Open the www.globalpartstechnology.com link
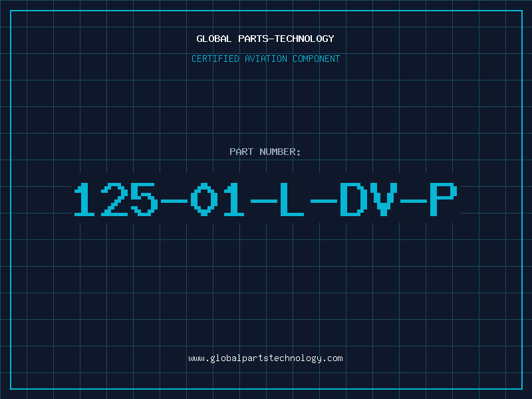Screen dimensions: 532x399 click(x=265, y=358)
